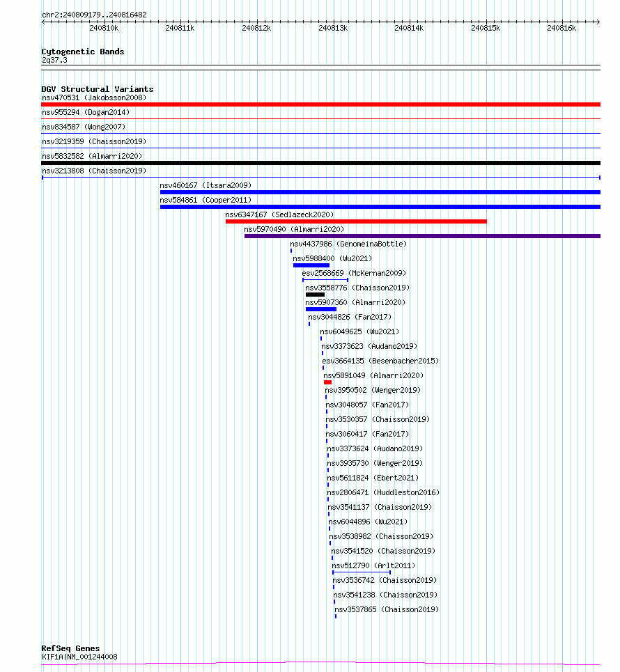The height and width of the screenshot is (672, 620).
Task: Click the Cytogenetic Bands track title
Action: click(83, 52)
